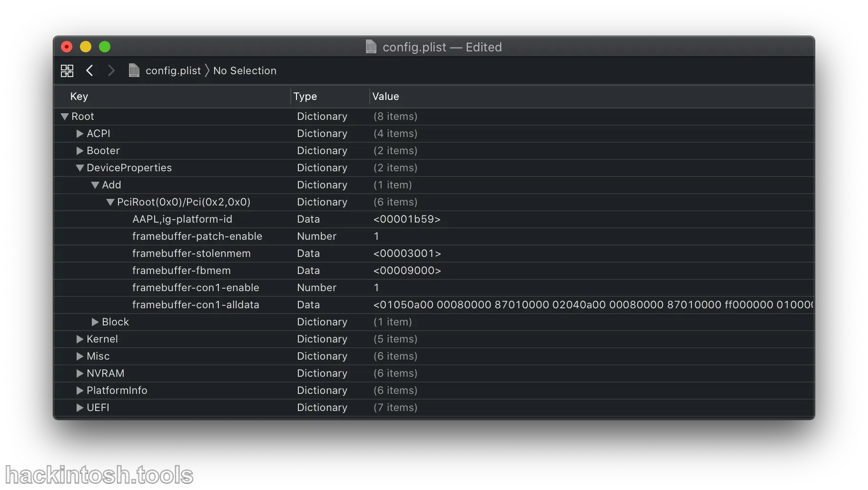Expand the PlatformInfo disclosure triangle
Viewport: 868px width, 490px height.
point(80,391)
